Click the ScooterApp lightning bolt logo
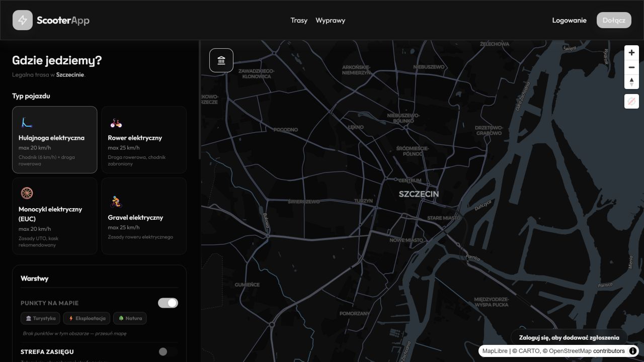Screen dimensions: 644x362 click(23, 20)
